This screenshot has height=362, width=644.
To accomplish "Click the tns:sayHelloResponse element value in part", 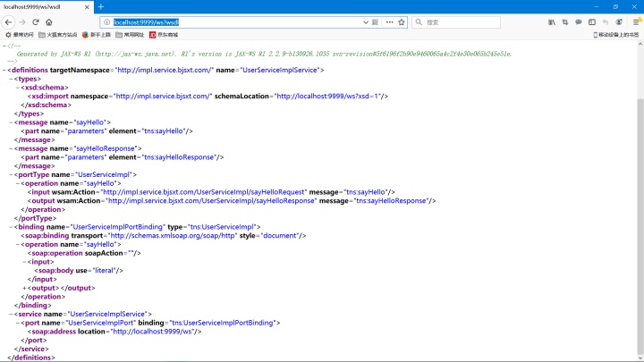I will (x=179, y=157).
